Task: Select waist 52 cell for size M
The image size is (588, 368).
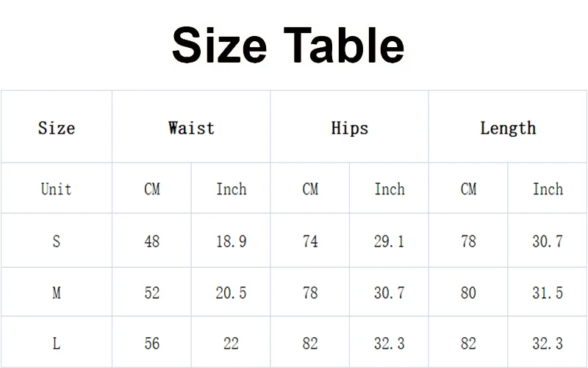Action: pos(152,292)
